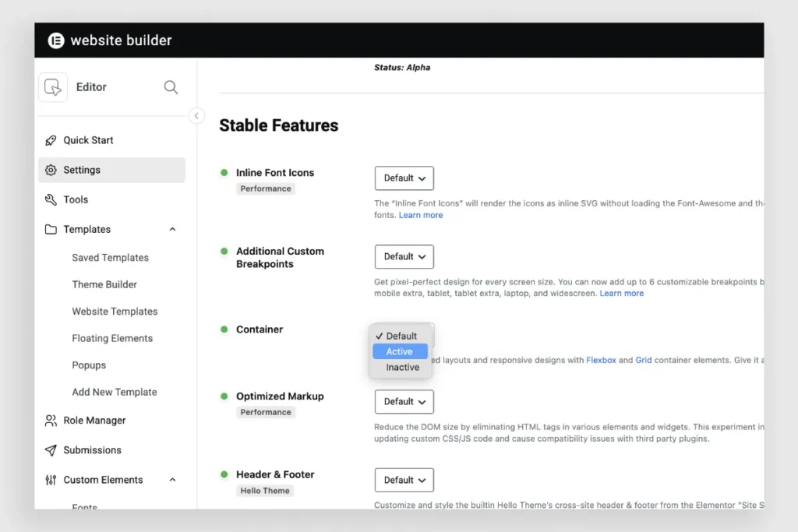Open the search magnifier in the sidebar
The height and width of the screenshot is (532, 798).
point(171,87)
